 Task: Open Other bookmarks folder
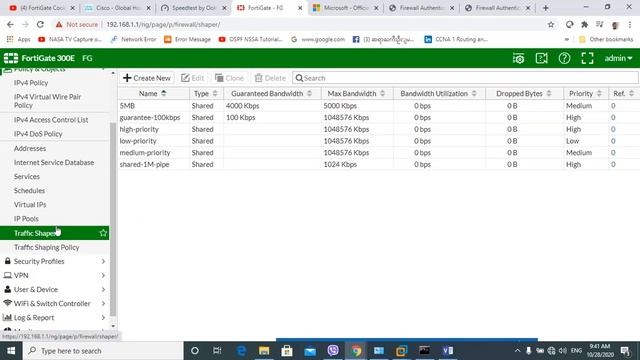tap(606, 40)
